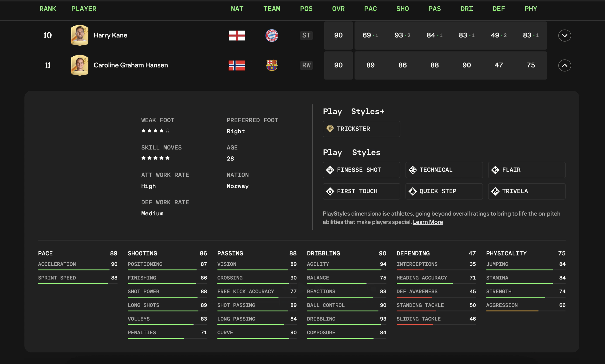
Task: Click Harry Kane's player card thumbnail
Action: (x=80, y=35)
